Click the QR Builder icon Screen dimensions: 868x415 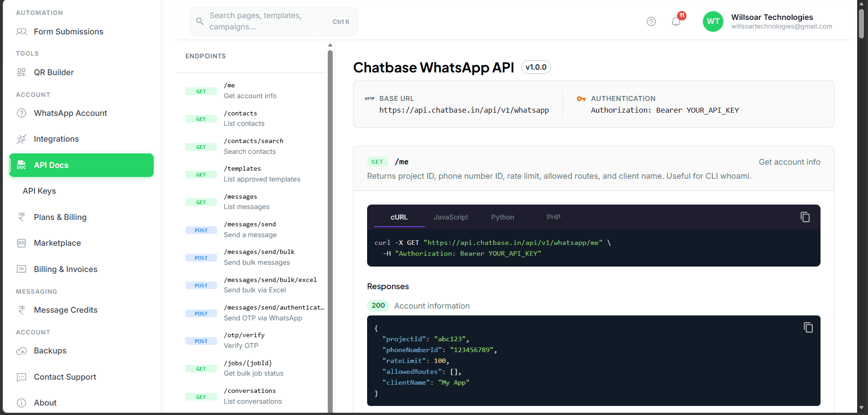[21, 72]
